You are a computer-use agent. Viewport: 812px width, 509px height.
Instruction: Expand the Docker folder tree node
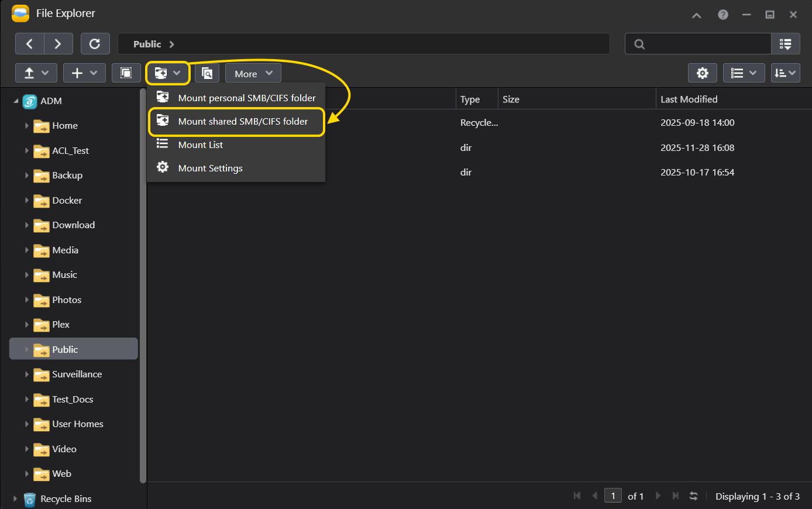pyautogui.click(x=27, y=200)
